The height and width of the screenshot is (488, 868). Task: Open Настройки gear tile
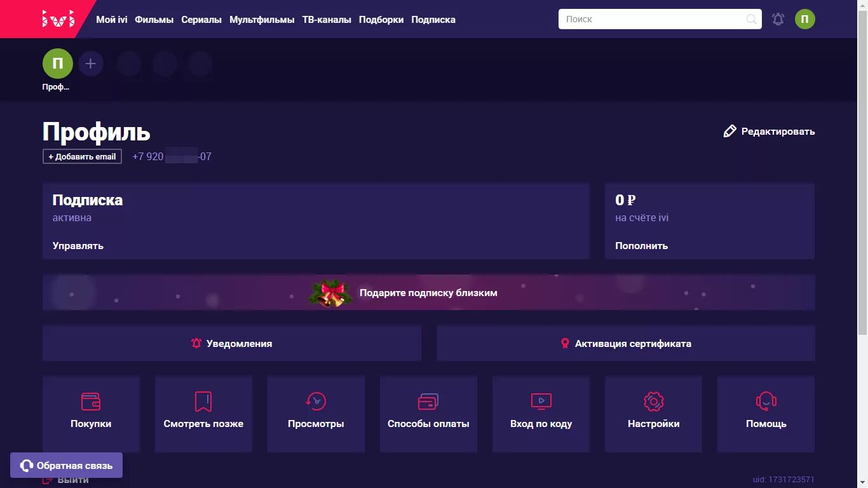pyautogui.click(x=653, y=414)
